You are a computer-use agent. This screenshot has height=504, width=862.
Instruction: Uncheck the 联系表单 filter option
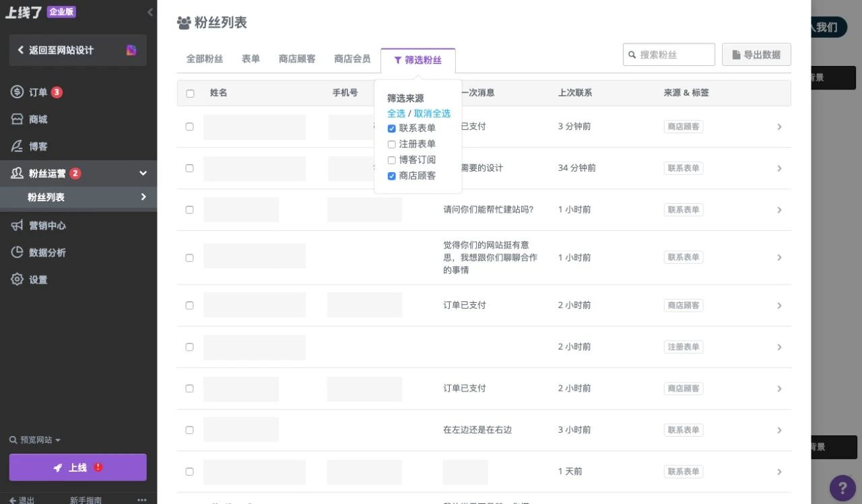tap(391, 128)
